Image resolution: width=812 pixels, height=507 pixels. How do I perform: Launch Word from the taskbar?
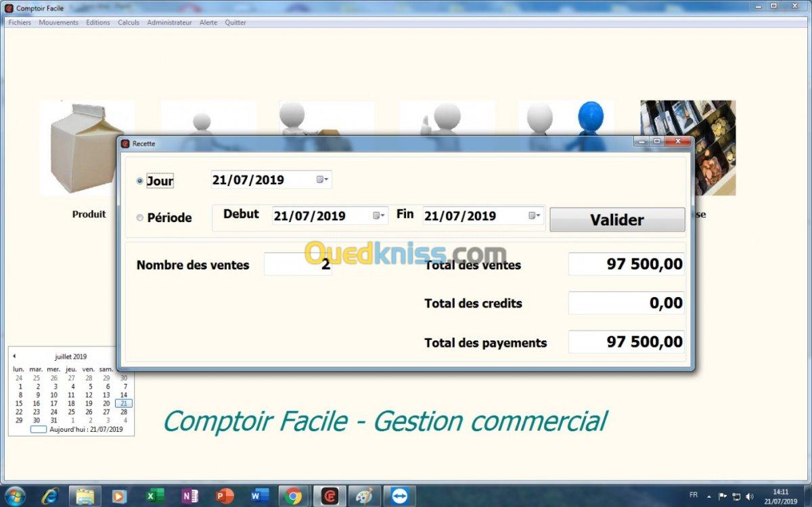click(259, 496)
